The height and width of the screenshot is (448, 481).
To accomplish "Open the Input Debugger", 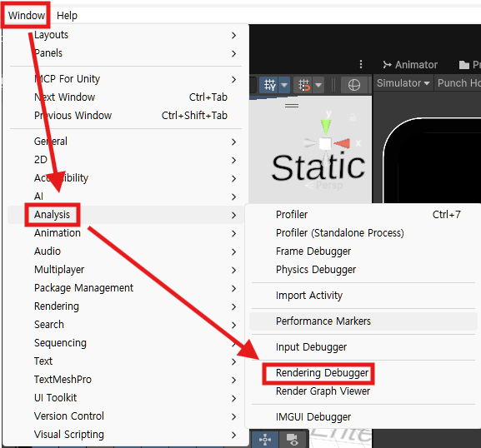I will [363, 347].
